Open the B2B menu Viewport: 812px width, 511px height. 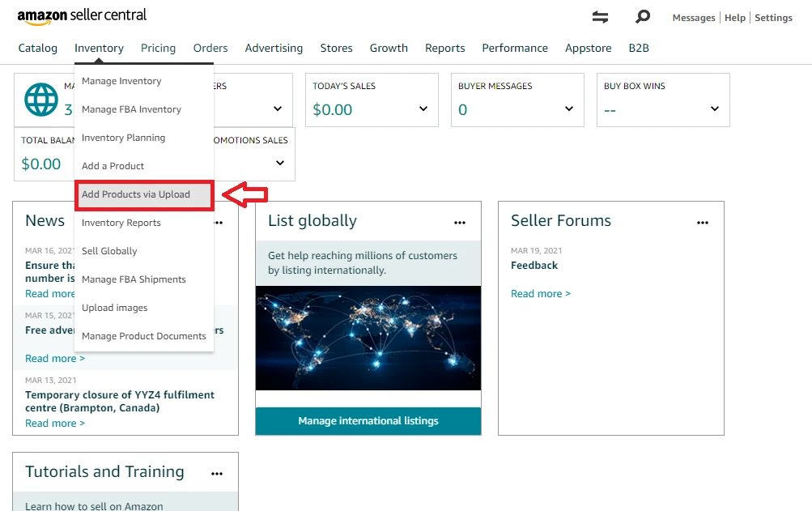pos(639,49)
